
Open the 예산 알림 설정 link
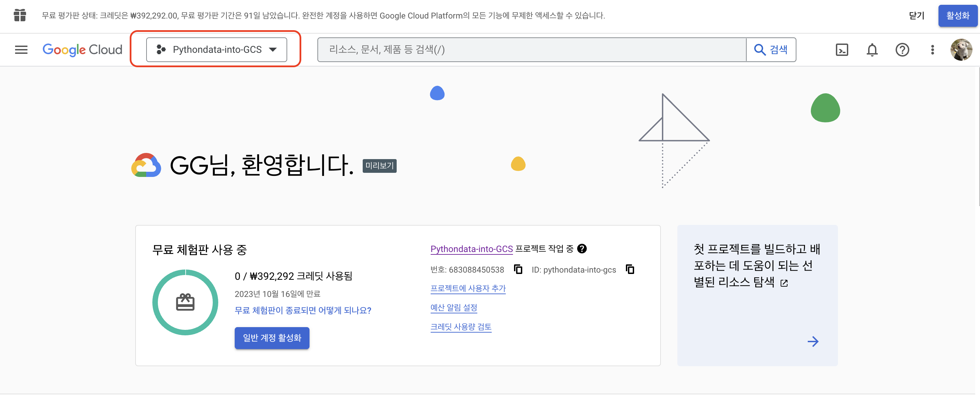click(x=454, y=307)
